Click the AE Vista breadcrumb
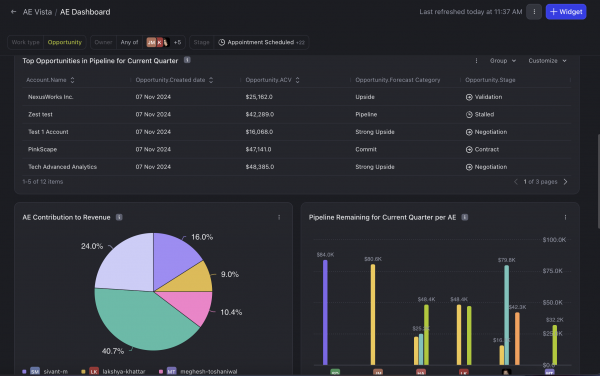The width and height of the screenshot is (600, 376). click(37, 12)
